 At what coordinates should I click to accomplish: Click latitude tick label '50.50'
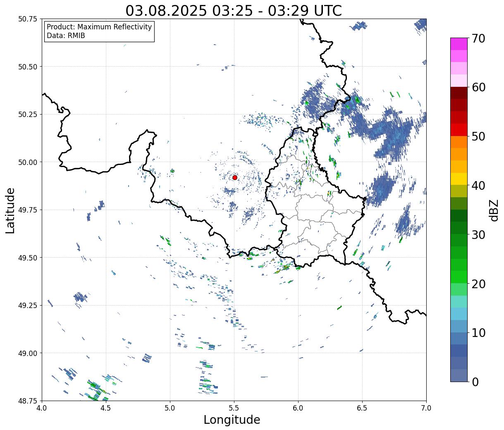tap(28, 67)
